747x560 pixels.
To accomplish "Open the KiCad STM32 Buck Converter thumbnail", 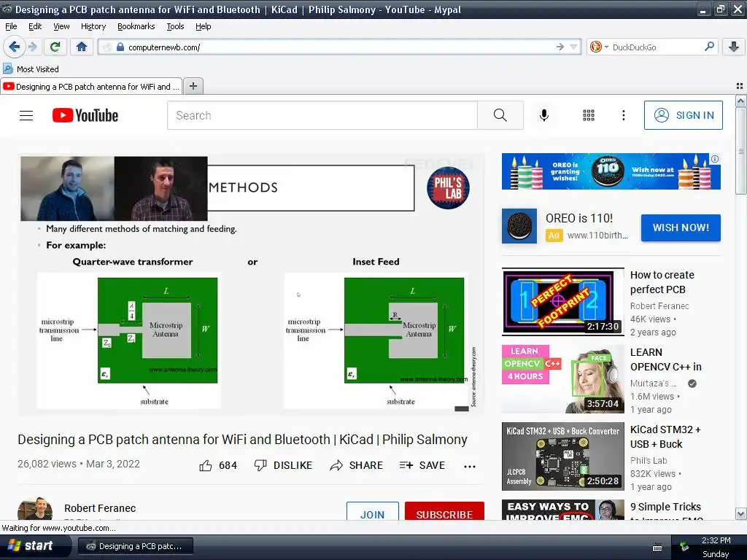I will pos(562,456).
